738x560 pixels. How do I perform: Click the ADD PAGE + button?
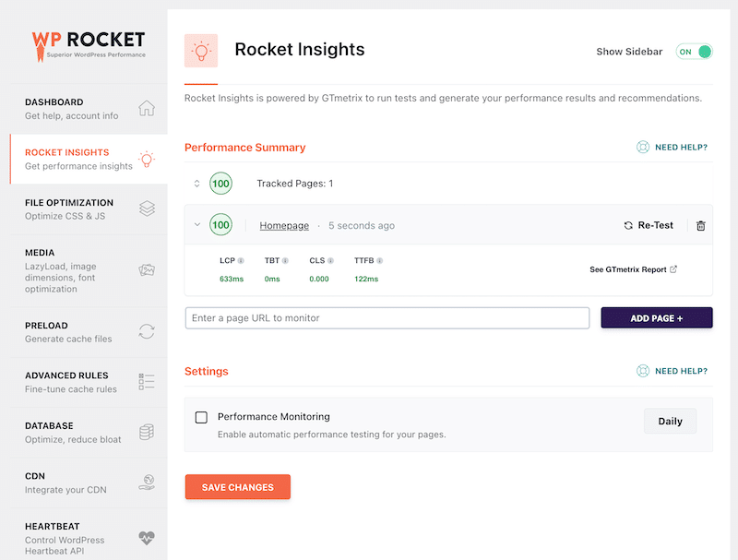click(657, 318)
